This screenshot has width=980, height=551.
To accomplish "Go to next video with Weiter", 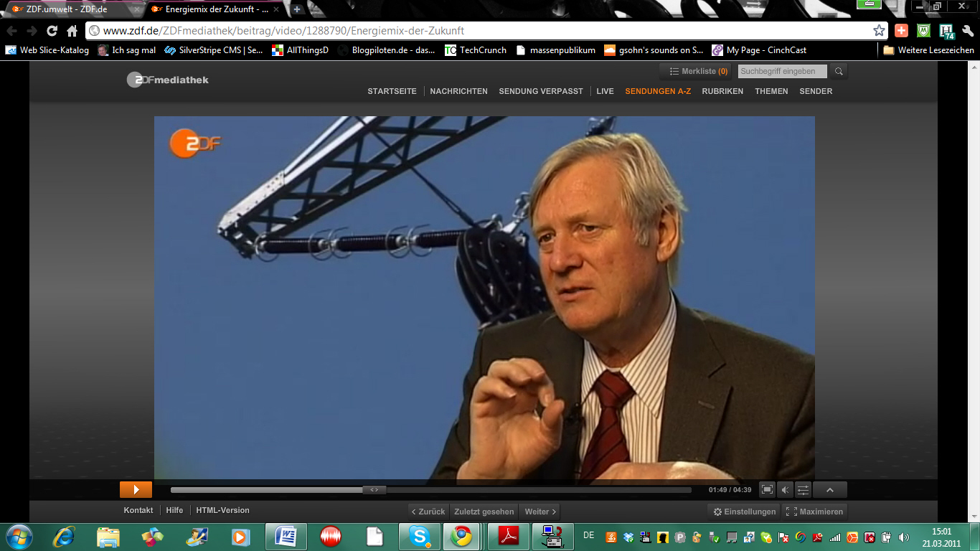I will click(x=540, y=512).
